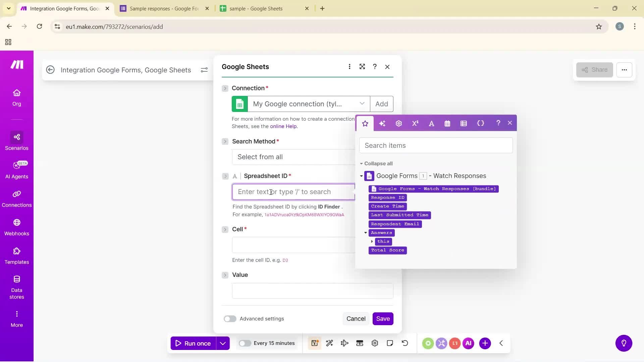Open the Text functions tab in mapping panel

coord(431,123)
